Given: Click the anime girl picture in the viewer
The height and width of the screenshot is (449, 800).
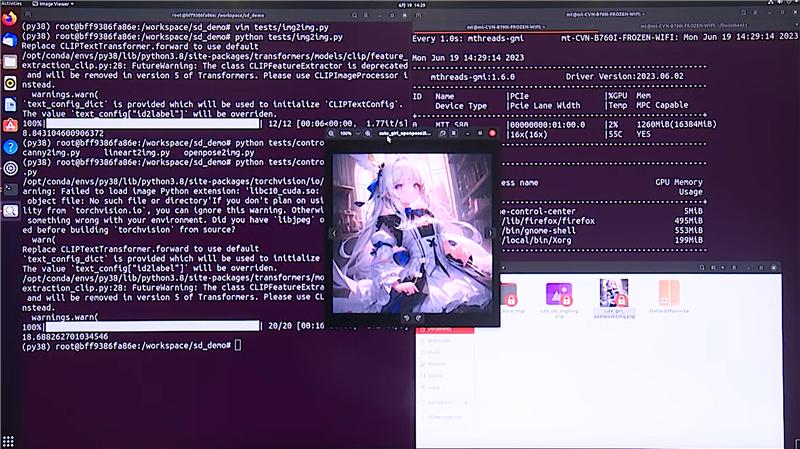Looking at the screenshot, I should click(x=412, y=234).
